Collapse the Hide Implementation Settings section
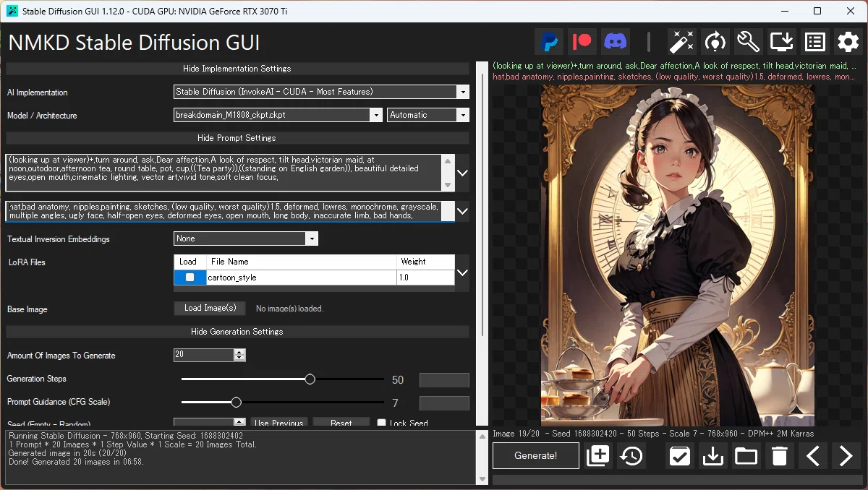This screenshot has height=490, width=868. (237, 69)
